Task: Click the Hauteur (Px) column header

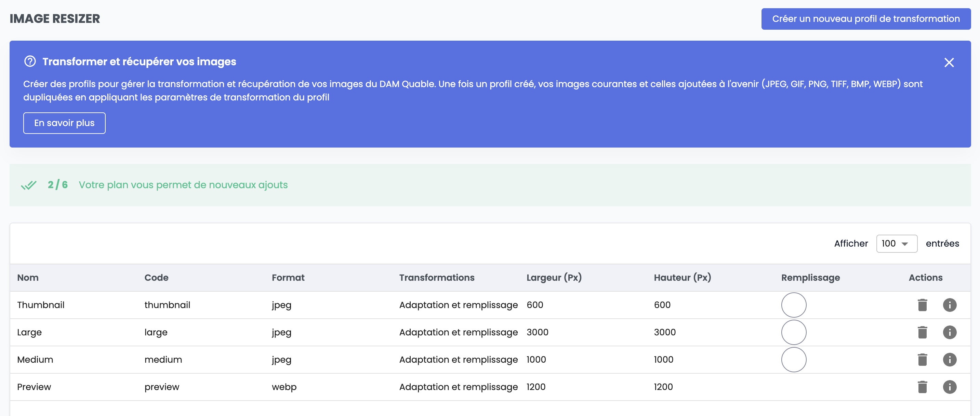Action: pyautogui.click(x=682, y=278)
